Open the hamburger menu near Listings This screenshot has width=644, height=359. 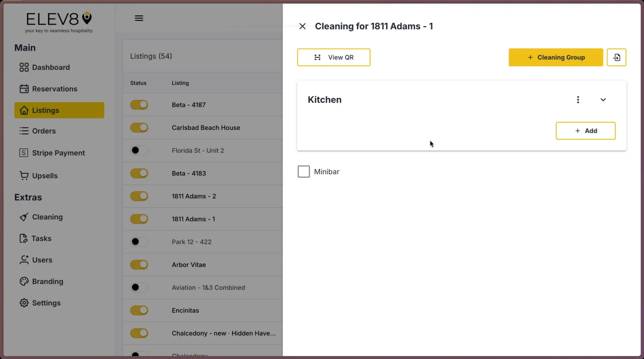[139, 18]
